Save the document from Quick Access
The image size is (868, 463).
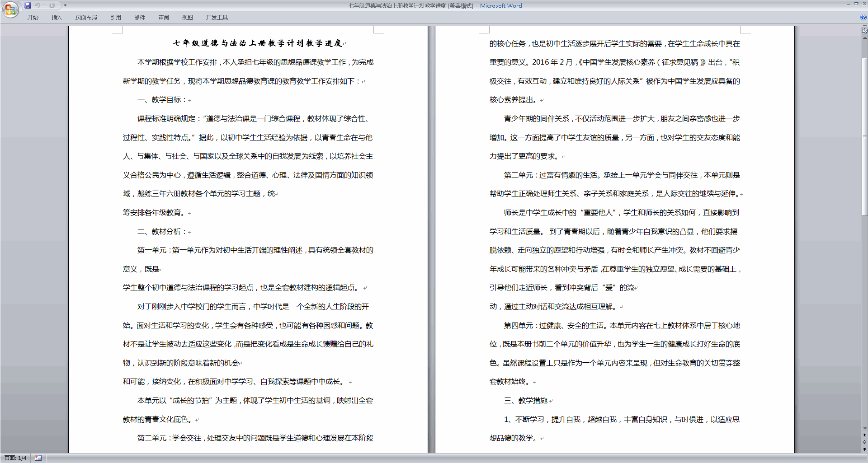tap(28, 5)
